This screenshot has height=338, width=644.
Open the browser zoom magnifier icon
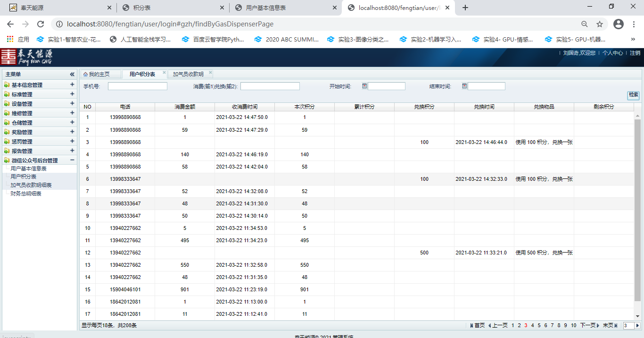coord(585,24)
